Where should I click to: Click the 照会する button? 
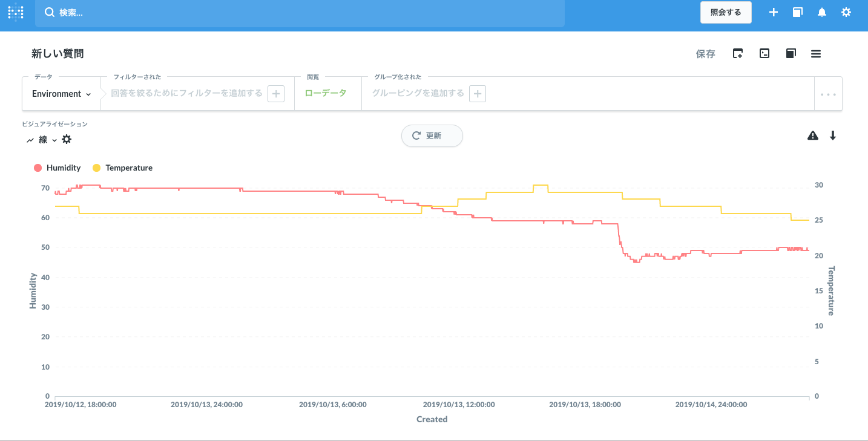coord(726,12)
